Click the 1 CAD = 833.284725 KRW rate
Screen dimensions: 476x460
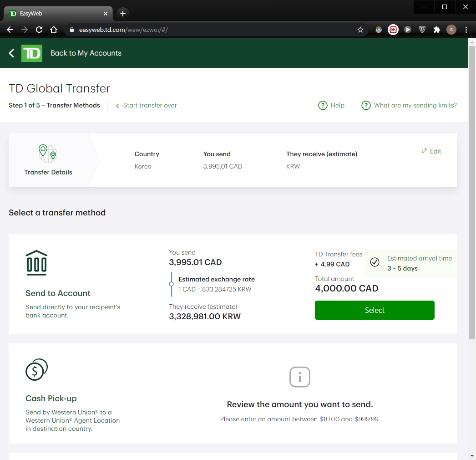click(215, 289)
